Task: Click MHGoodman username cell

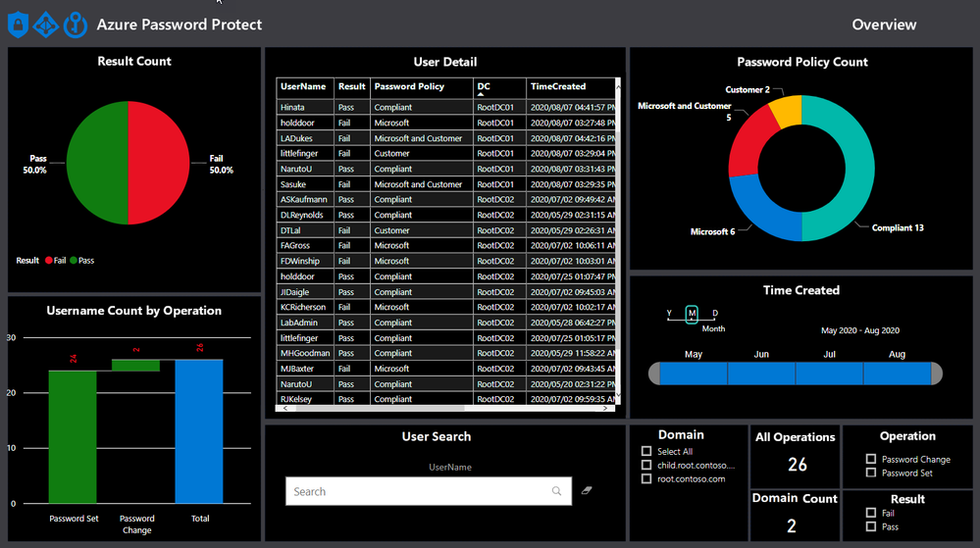Action: click(x=305, y=353)
